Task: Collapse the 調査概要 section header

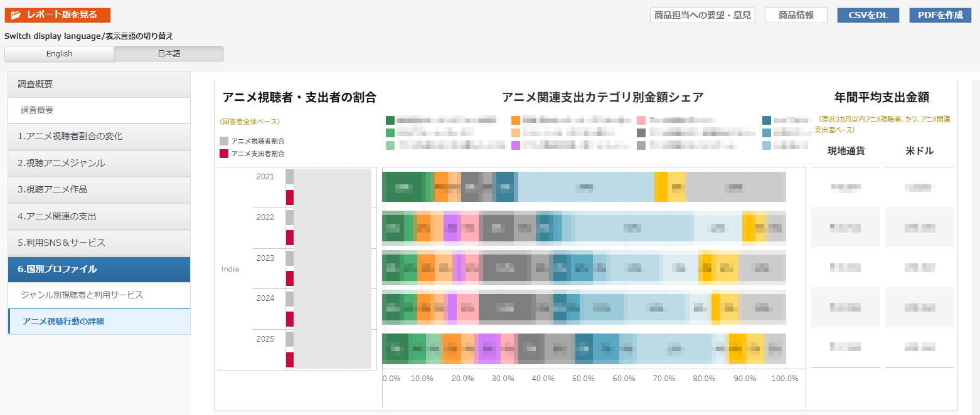Action: pos(99,84)
